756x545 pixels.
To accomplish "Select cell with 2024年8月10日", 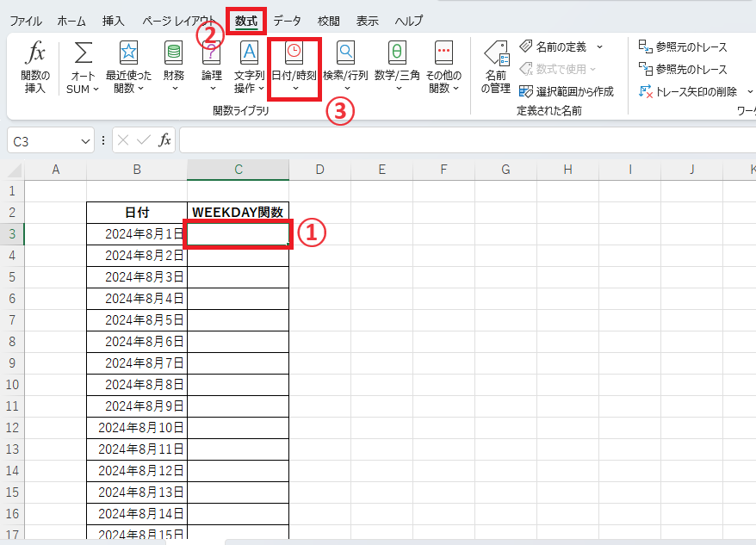I will [137, 428].
